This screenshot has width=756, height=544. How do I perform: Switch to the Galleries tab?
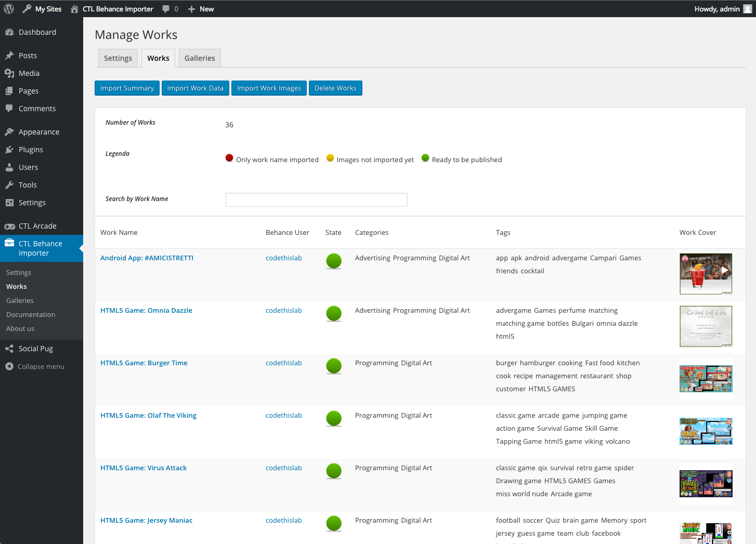tap(200, 58)
